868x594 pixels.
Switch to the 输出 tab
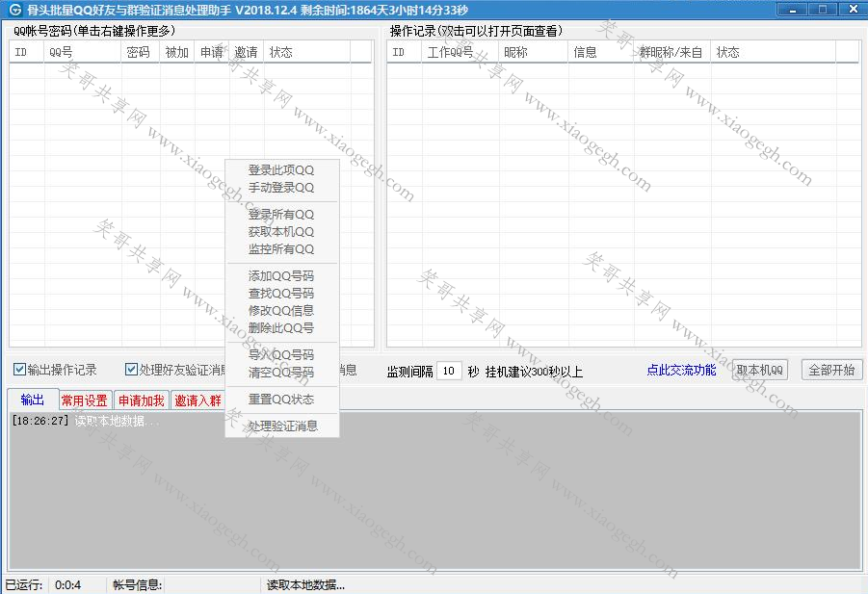[x=32, y=400]
